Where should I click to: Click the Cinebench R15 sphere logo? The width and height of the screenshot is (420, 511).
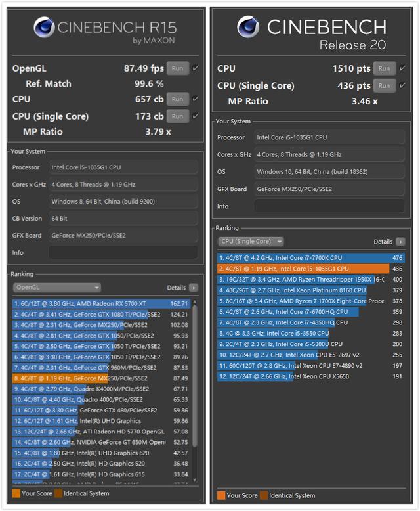click(x=44, y=27)
